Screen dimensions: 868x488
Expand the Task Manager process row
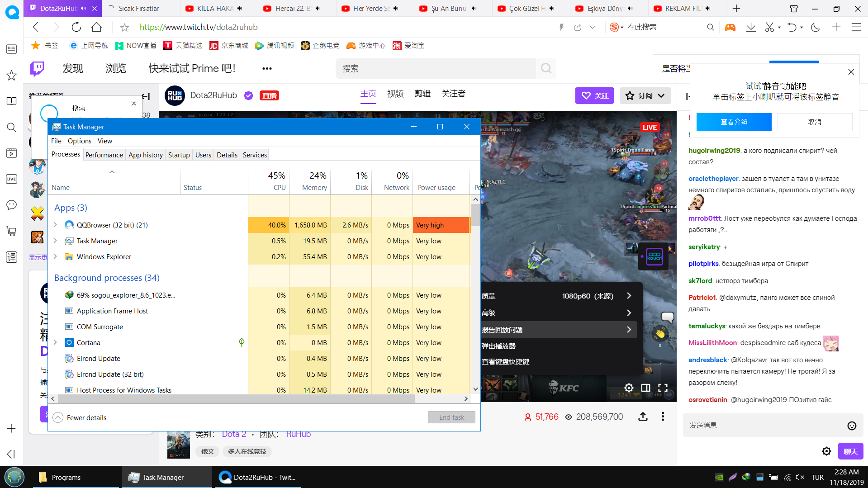point(56,241)
